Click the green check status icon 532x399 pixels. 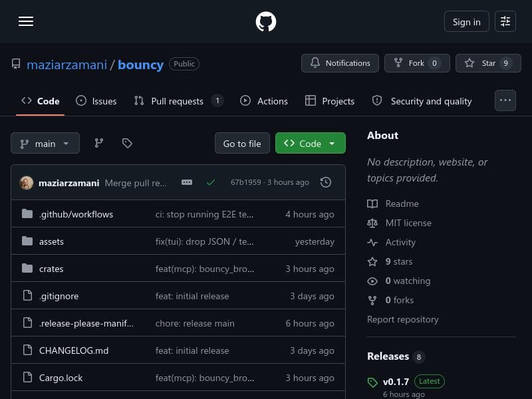(x=210, y=182)
